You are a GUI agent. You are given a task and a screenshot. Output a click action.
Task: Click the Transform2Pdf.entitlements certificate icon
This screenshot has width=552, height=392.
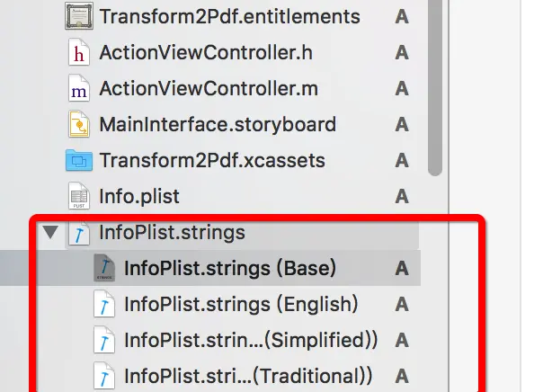point(80,17)
